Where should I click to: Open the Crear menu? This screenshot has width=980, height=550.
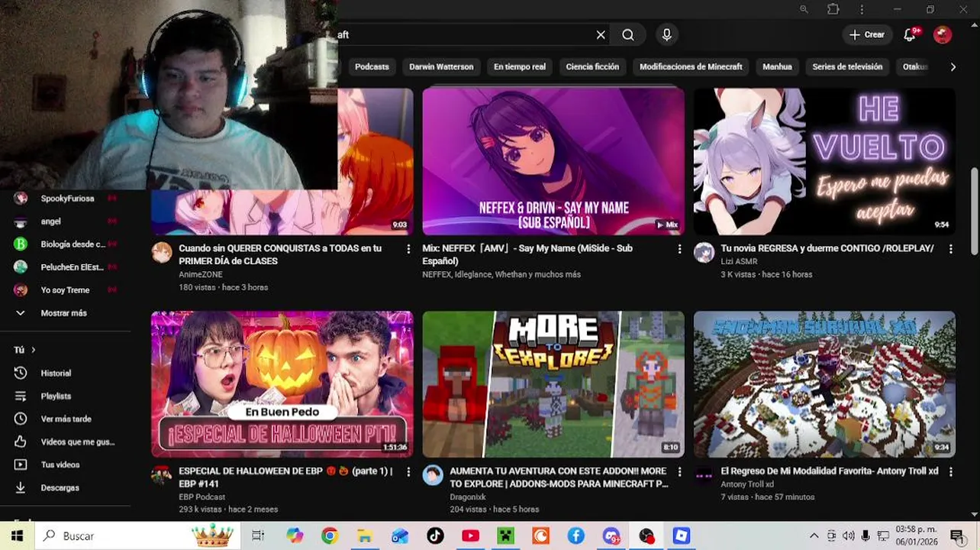(x=867, y=34)
